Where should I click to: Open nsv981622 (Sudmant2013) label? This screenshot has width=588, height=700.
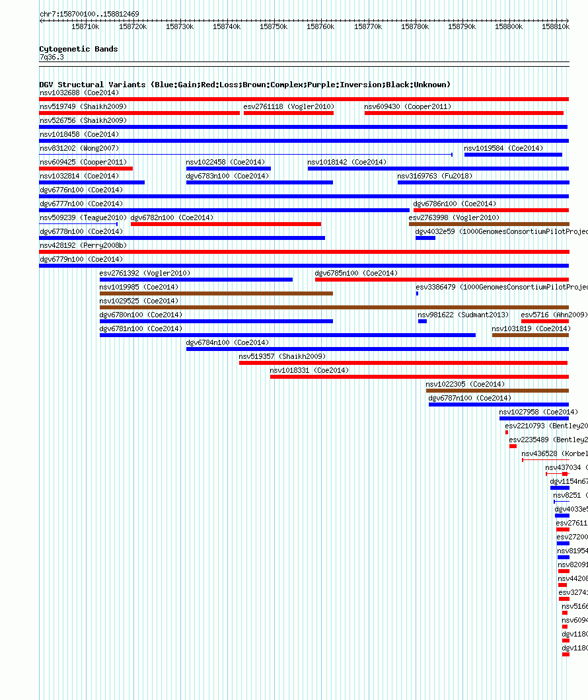pos(463,314)
